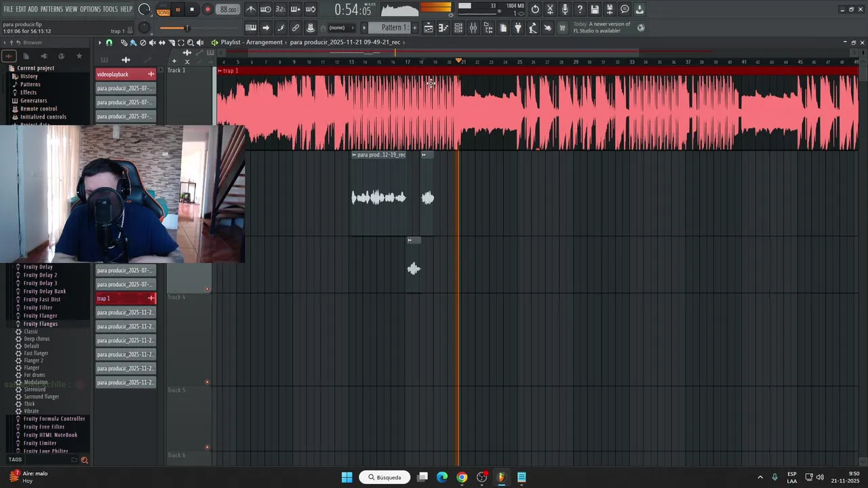Expand Current project in browser
Image resolution: width=868 pixels, height=488 pixels.
(x=35, y=68)
